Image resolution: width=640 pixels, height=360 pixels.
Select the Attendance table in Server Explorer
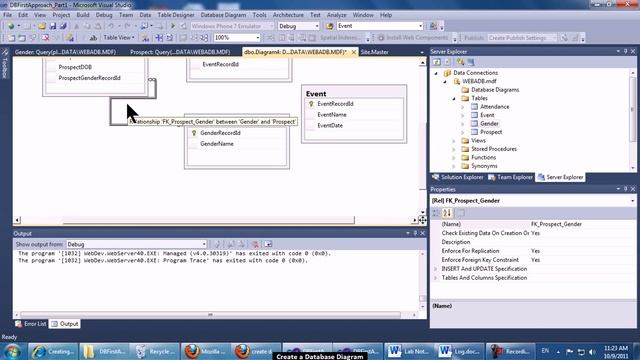tap(494, 107)
